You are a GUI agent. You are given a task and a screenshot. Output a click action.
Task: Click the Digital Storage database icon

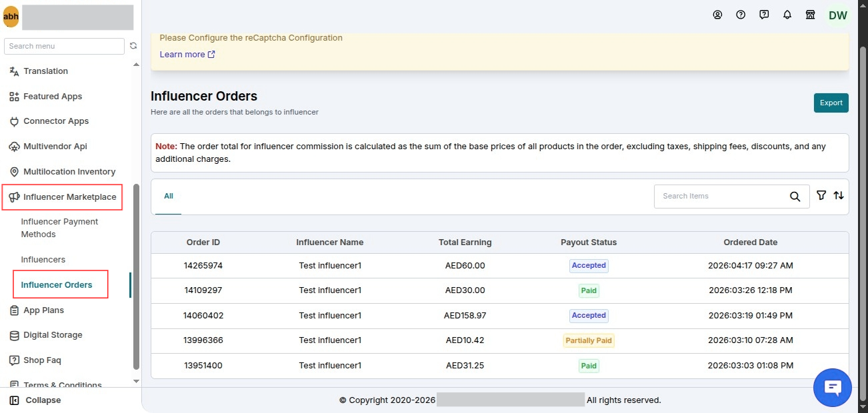pos(14,335)
